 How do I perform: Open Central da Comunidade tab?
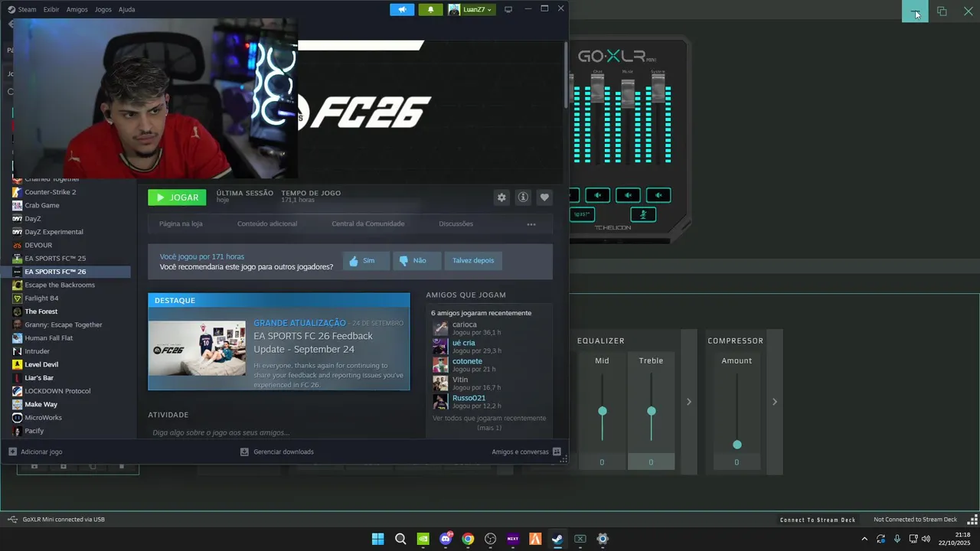point(367,224)
